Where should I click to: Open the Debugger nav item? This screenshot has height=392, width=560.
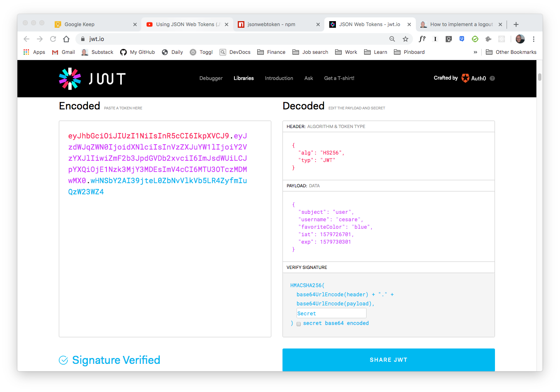coord(211,78)
